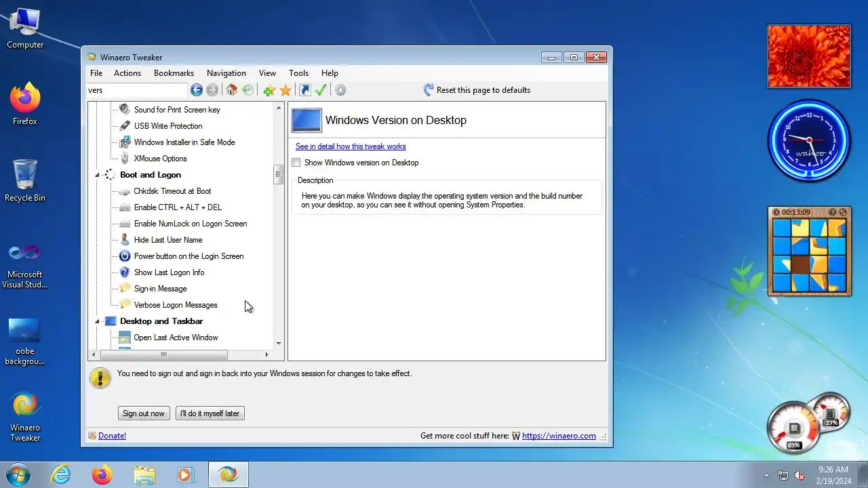
Task: Click the flower slideshow gadget picture
Action: [x=808, y=56]
